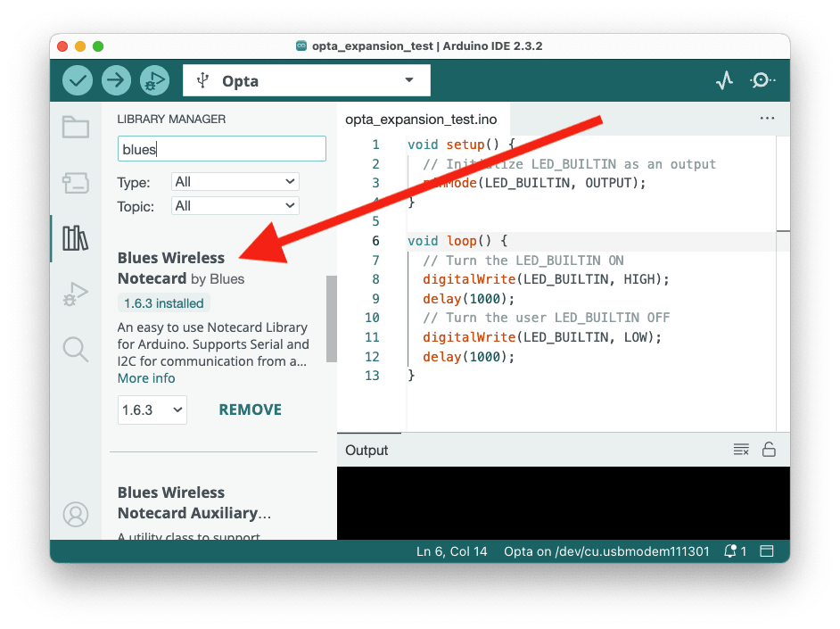The width and height of the screenshot is (840, 629).
Task: Open More info link for Notecard
Action: point(146,378)
